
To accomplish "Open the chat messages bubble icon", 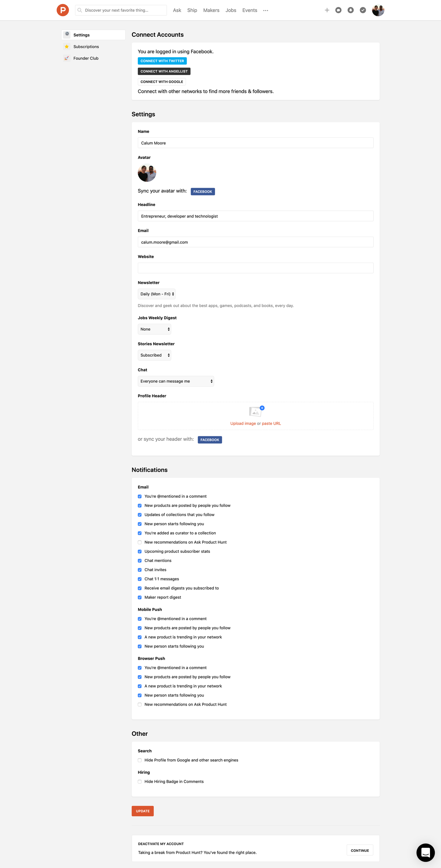I will [x=338, y=10].
